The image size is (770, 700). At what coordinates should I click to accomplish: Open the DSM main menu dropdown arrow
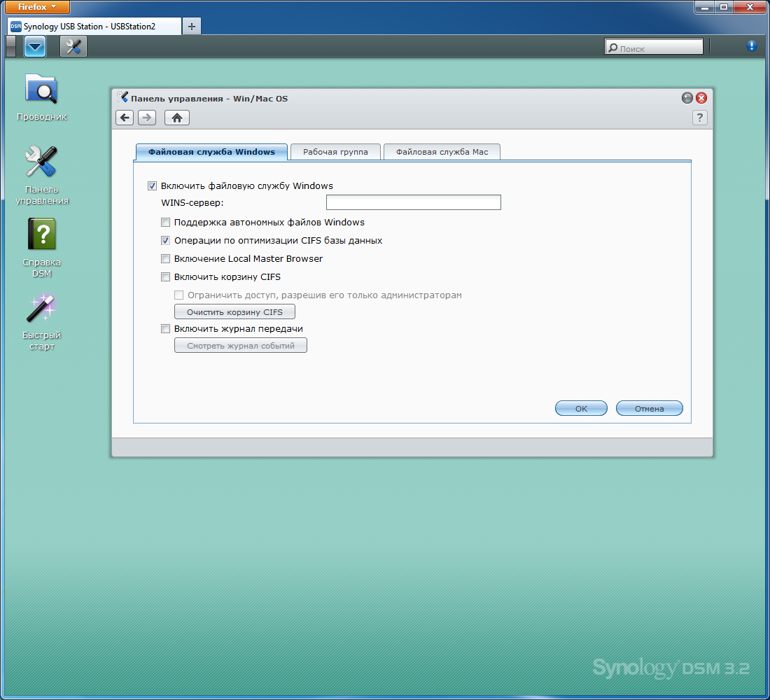pyautogui.click(x=35, y=47)
